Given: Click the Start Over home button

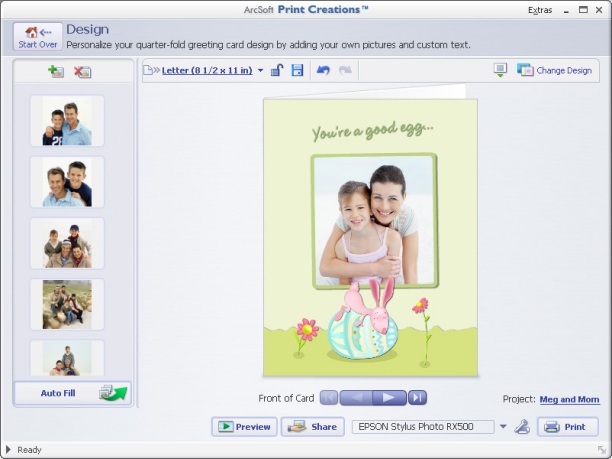Looking at the screenshot, I should click(38, 37).
